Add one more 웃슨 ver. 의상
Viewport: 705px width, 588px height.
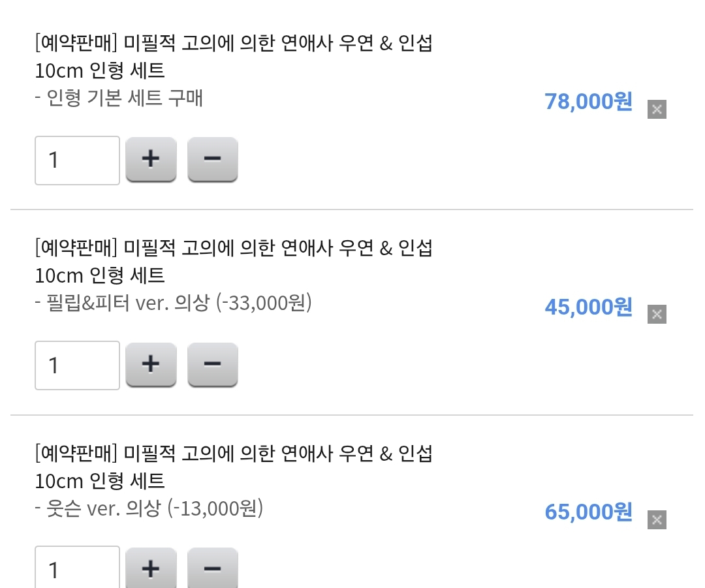pos(151,569)
